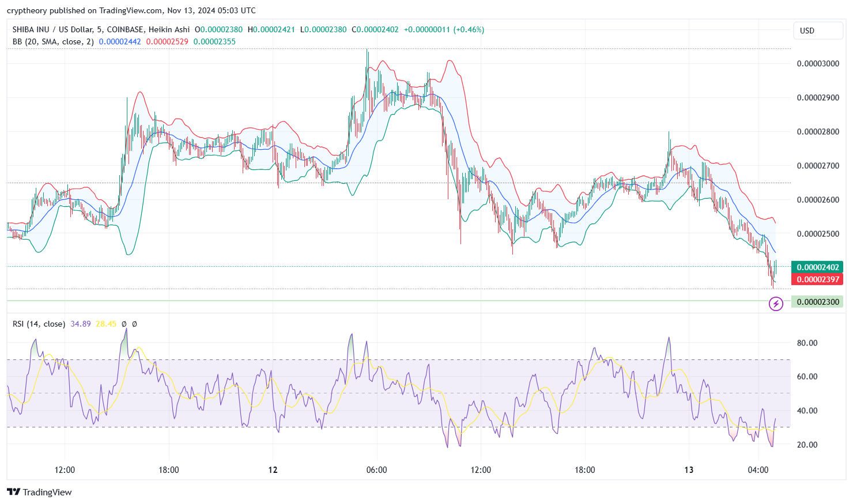Screen dimensions: 853x504
Task: Click the green BB lower value 0.00002355
Action: pos(214,41)
